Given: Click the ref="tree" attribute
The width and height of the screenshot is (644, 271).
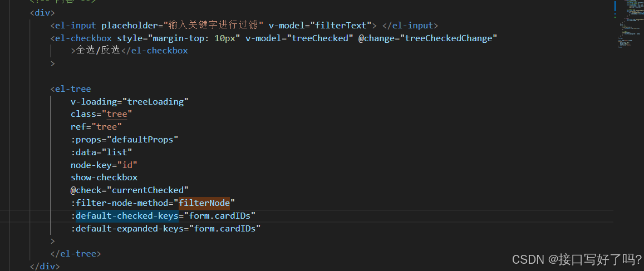Looking at the screenshot, I should pyautogui.click(x=96, y=127).
